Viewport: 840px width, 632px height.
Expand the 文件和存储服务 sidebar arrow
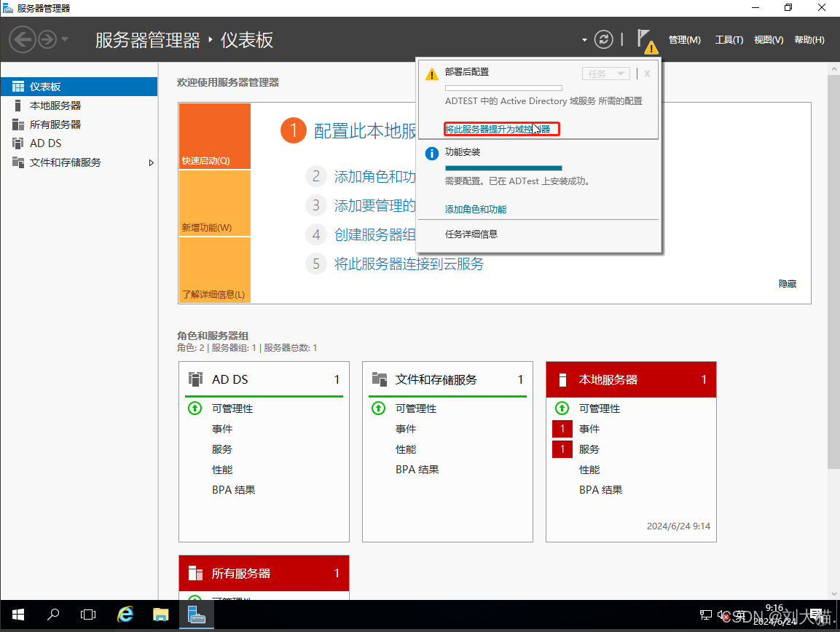(151, 163)
